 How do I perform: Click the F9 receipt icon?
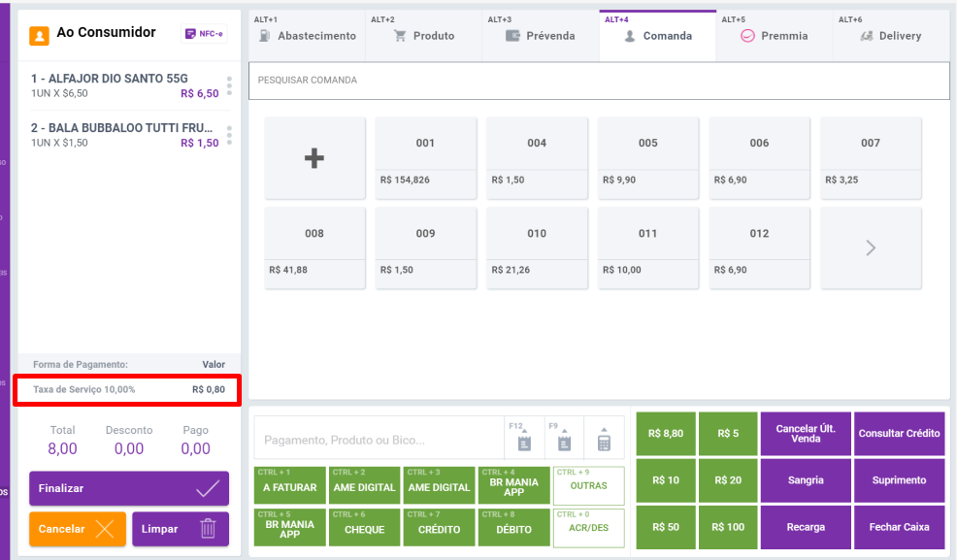pos(564,442)
